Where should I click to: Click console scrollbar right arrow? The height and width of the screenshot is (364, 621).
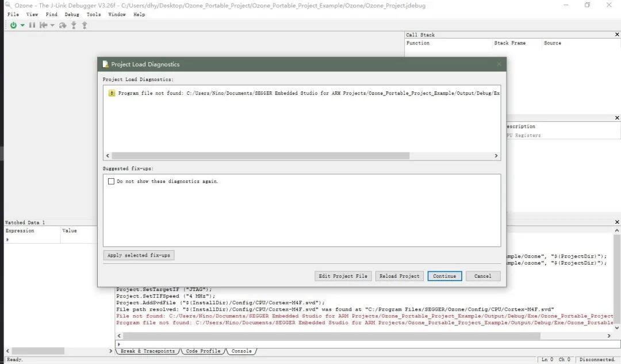point(609,336)
